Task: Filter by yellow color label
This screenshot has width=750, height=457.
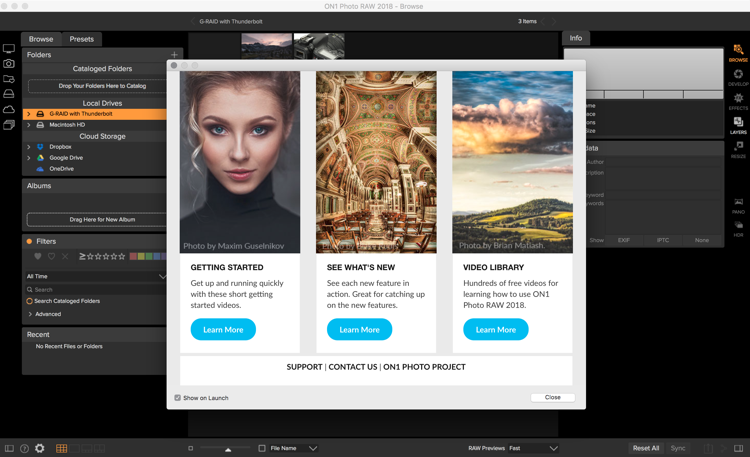Action: click(x=141, y=256)
